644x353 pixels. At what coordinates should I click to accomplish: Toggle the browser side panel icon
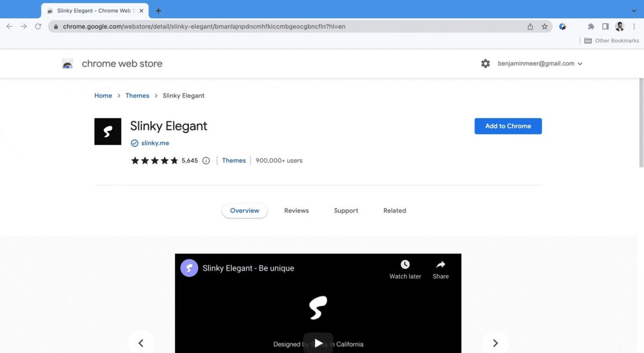point(605,26)
